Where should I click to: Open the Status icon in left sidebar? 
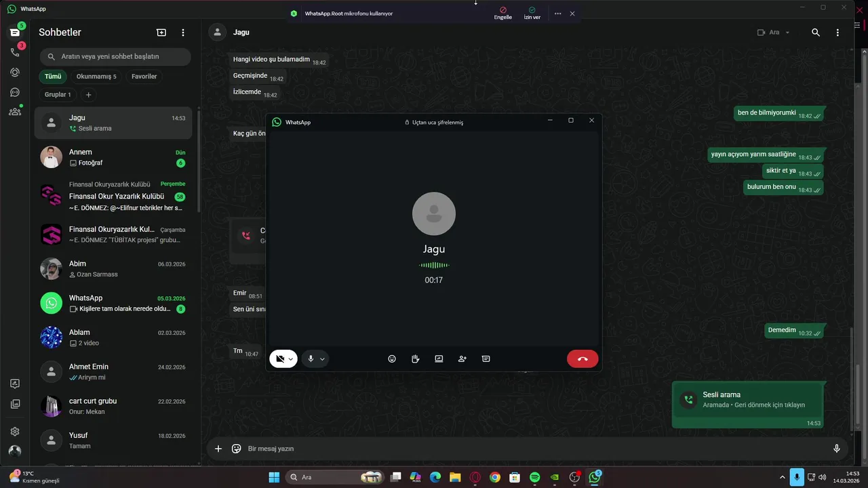coord(15,72)
